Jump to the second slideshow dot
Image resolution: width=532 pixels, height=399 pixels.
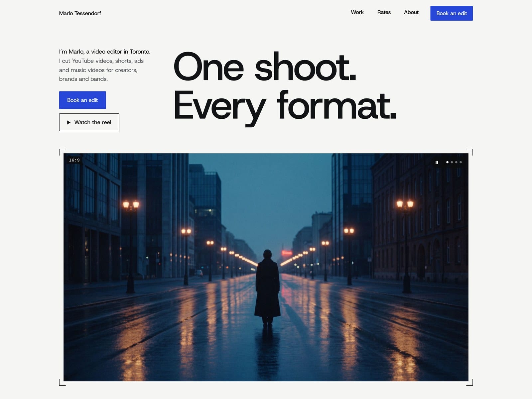[x=452, y=162]
